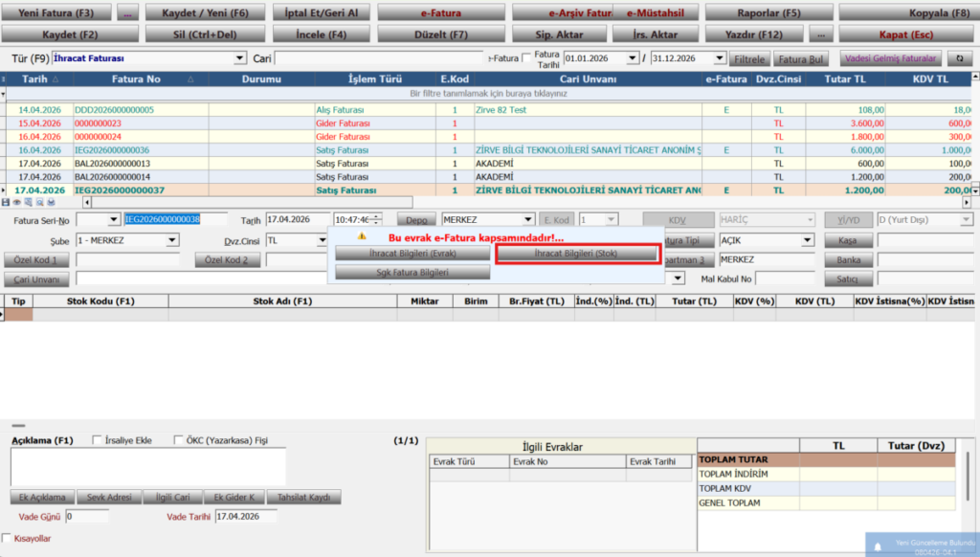Click the Açıklama (F1) text area
Image resolution: width=980 pixels, height=557 pixels.
[148, 466]
